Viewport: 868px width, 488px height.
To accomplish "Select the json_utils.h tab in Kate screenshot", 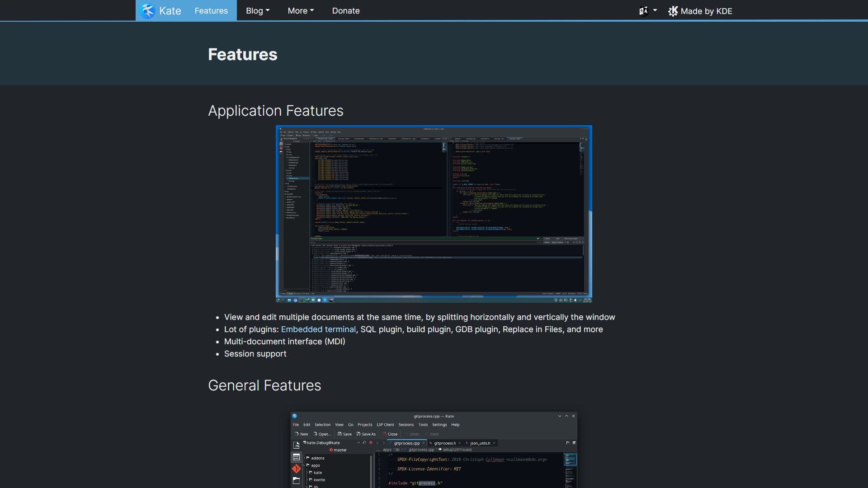I will click(x=480, y=443).
